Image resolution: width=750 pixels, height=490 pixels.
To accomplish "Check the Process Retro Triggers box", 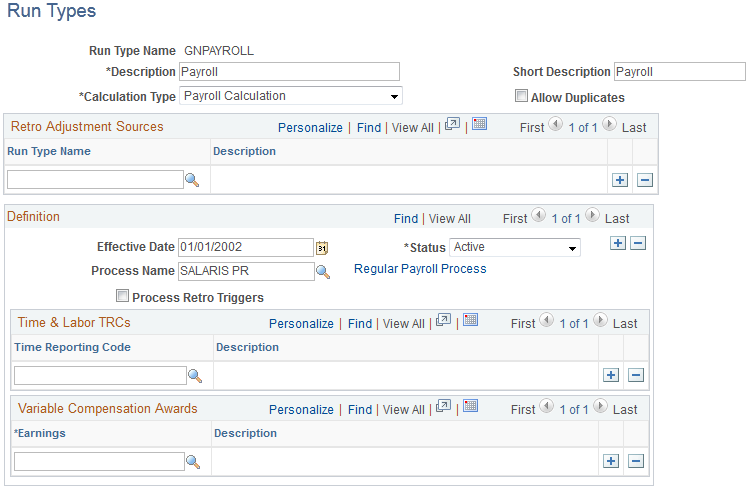I will click(x=122, y=296).
